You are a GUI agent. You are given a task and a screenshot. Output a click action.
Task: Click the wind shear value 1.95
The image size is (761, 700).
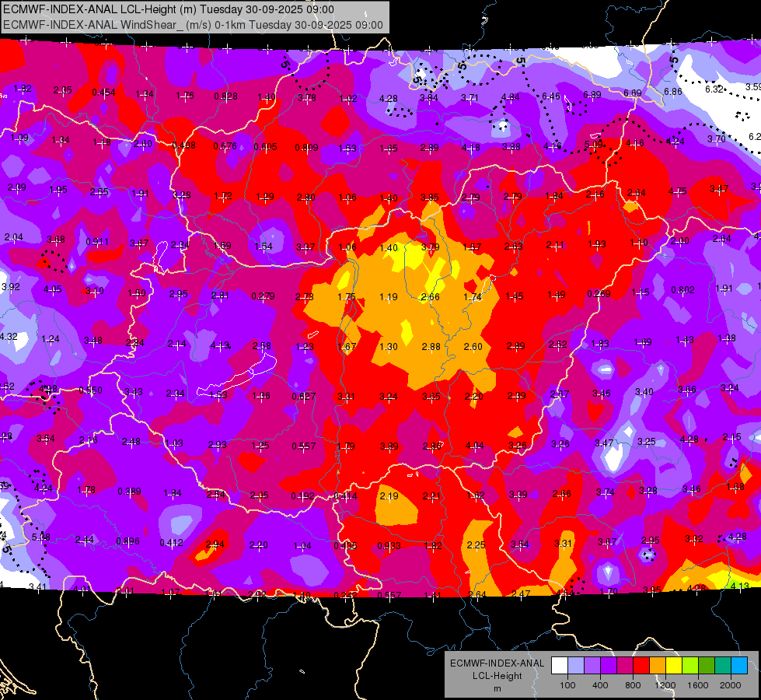click(x=58, y=190)
